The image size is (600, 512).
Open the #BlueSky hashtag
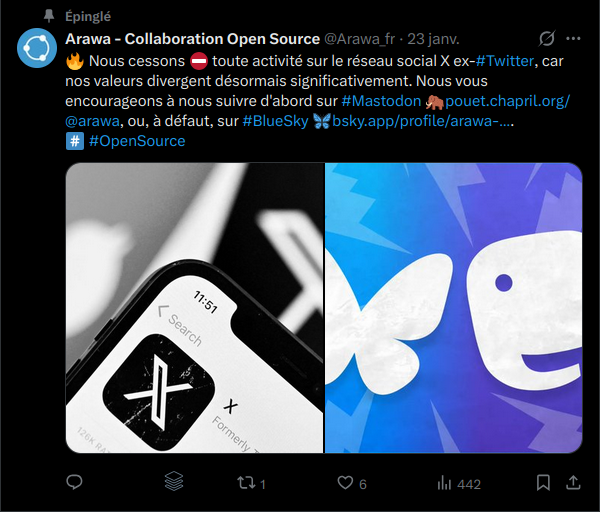click(x=275, y=121)
